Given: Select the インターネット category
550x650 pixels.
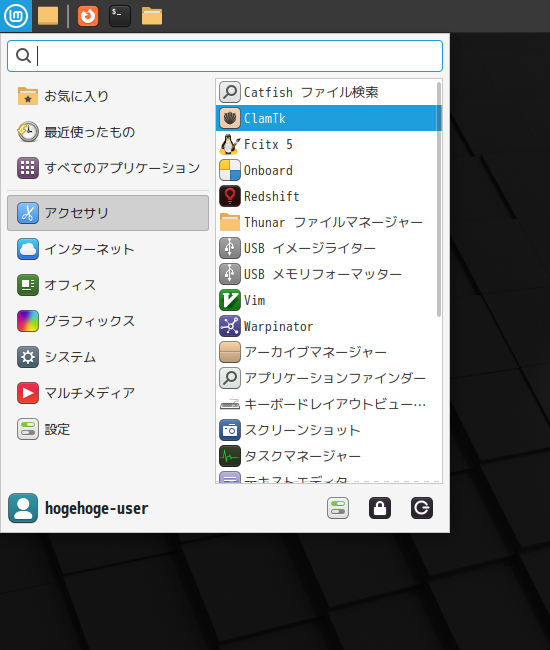Looking at the screenshot, I should (108, 249).
